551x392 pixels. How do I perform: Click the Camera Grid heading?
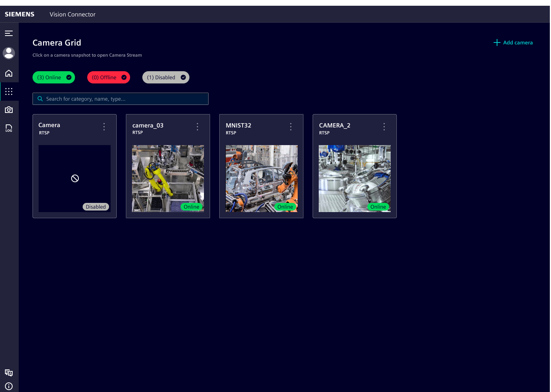pos(57,42)
